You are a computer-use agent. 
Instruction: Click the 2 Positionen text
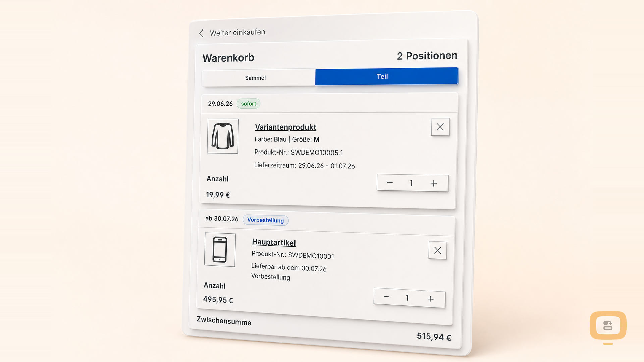(x=427, y=56)
